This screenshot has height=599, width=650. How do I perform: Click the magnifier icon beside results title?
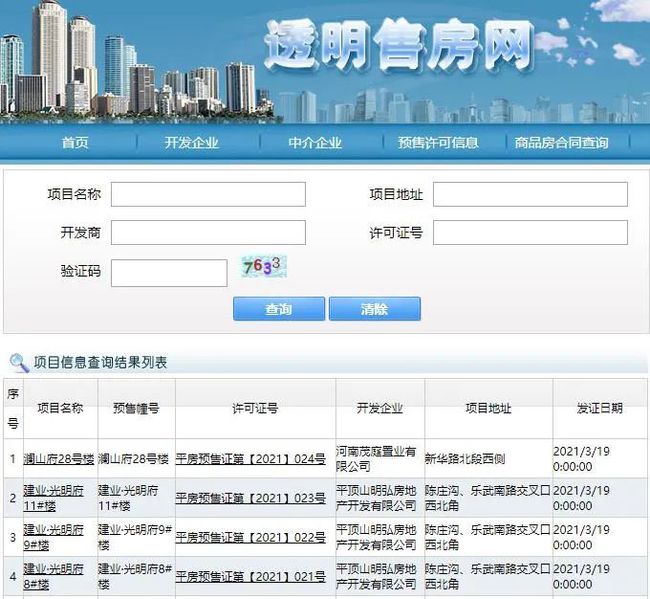click(19, 362)
